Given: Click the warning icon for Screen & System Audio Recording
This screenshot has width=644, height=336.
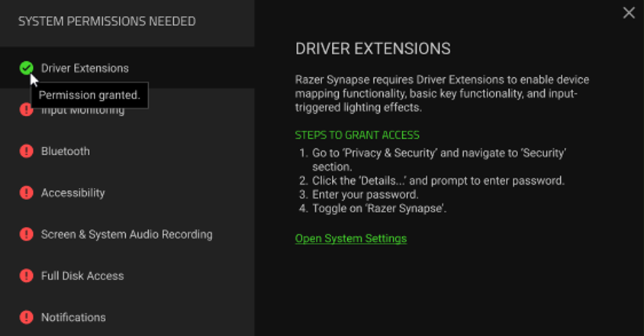Looking at the screenshot, I should [27, 234].
